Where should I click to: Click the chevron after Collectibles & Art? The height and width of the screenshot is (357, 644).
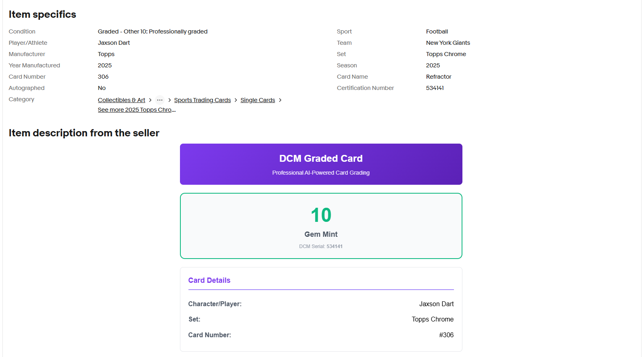click(x=150, y=100)
